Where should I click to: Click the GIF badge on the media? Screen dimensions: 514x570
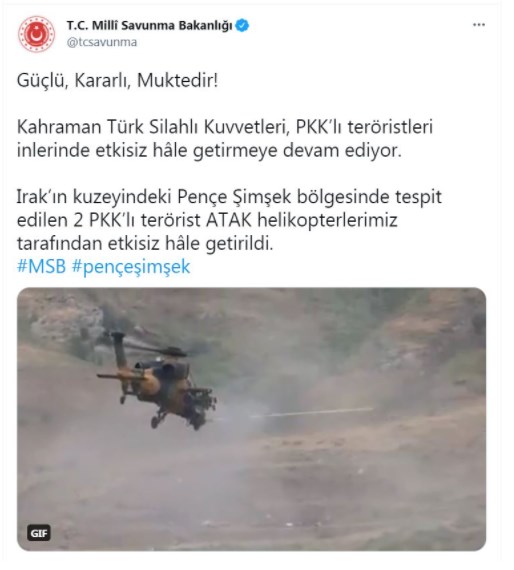pos(39,533)
